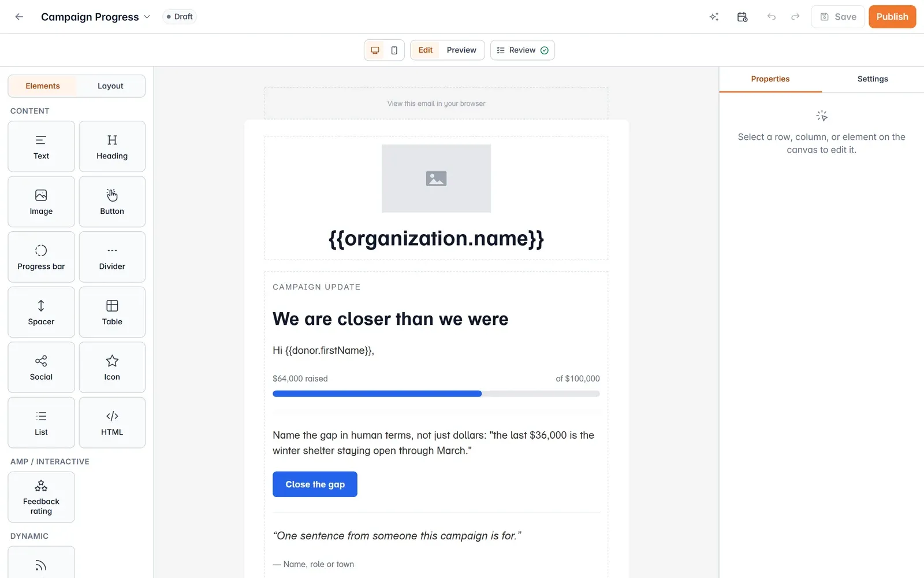Add a Divider element

point(112,257)
